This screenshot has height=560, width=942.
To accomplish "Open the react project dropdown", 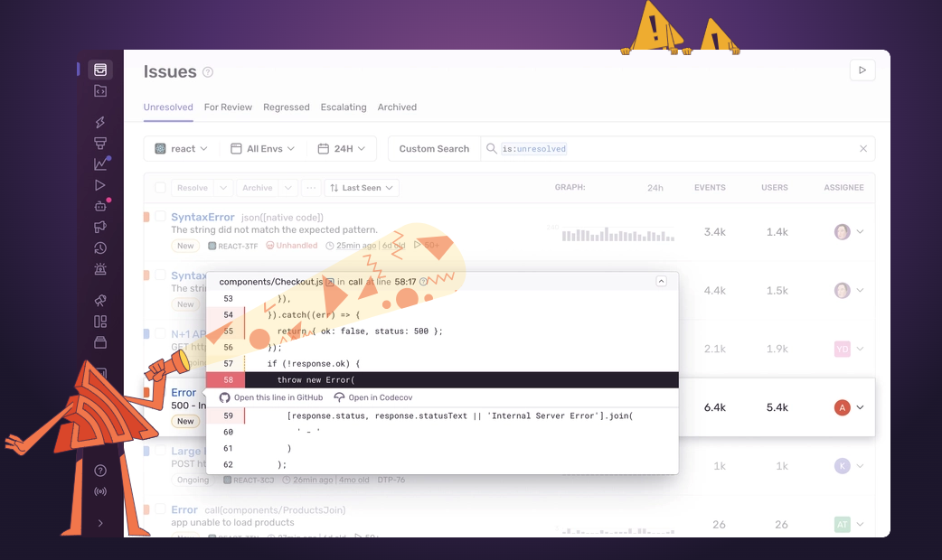I will point(181,149).
